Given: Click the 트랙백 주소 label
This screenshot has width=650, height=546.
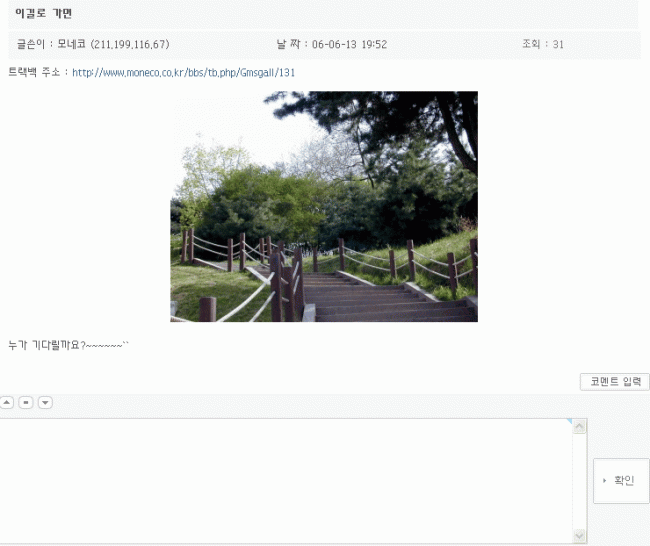Looking at the screenshot, I should click(x=34, y=72).
